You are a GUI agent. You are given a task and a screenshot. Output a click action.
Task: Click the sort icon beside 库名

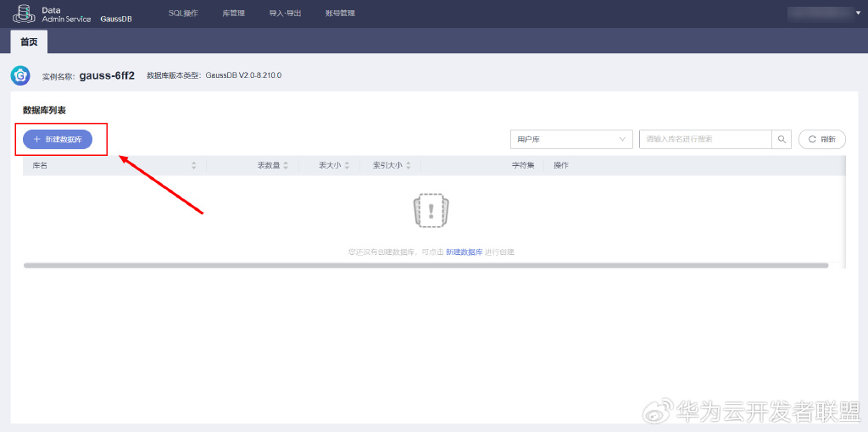194,165
